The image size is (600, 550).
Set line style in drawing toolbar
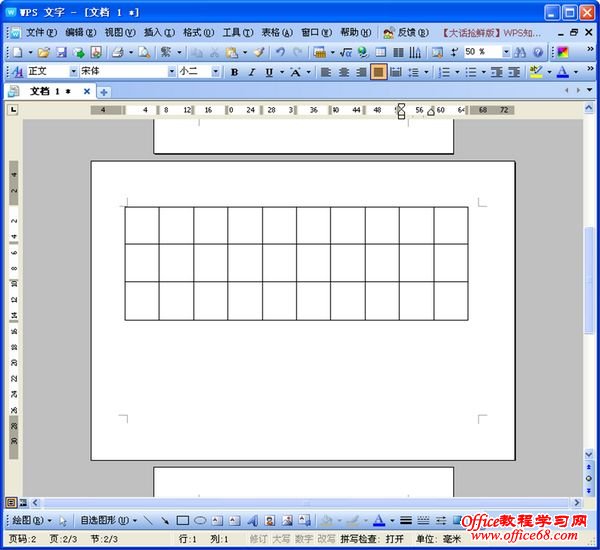pos(406,521)
